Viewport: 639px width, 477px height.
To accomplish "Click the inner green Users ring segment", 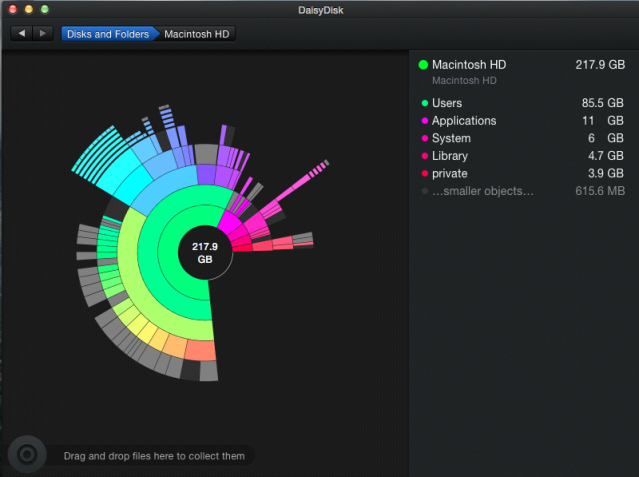I will pyautogui.click(x=168, y=253).
